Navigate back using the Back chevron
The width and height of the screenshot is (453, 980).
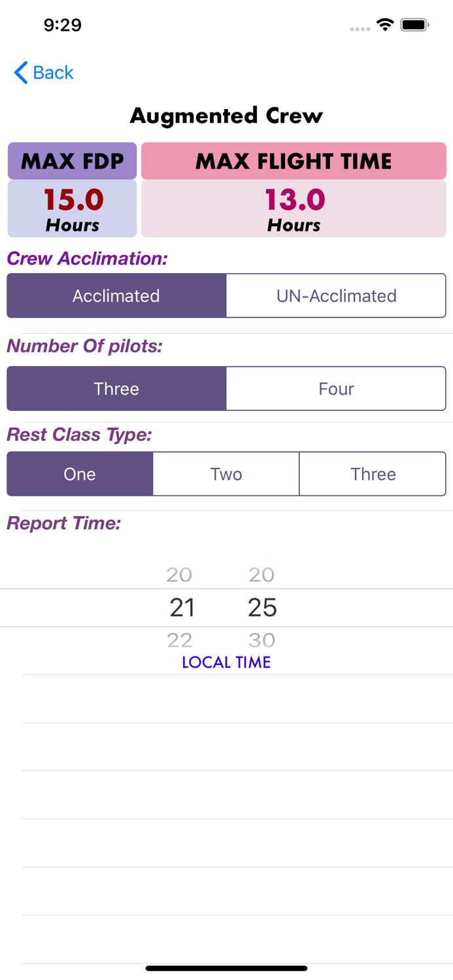coord(21,73)
